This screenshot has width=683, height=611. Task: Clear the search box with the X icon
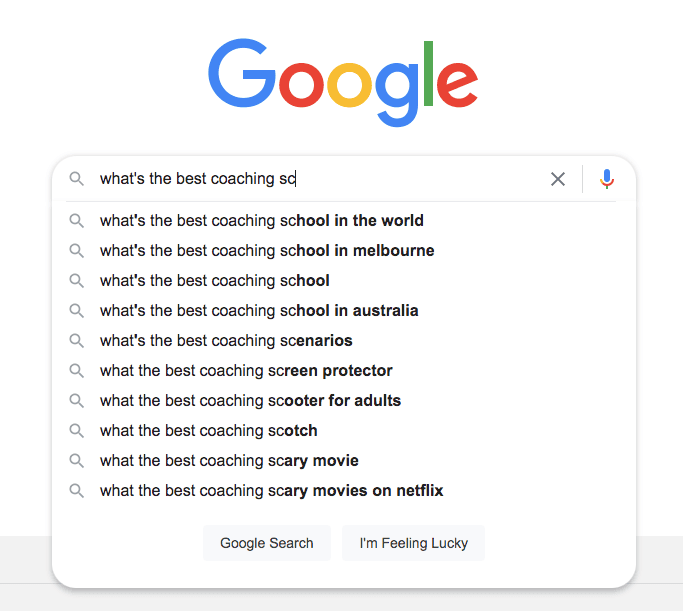pyautogui.click(x=558, y=179)
